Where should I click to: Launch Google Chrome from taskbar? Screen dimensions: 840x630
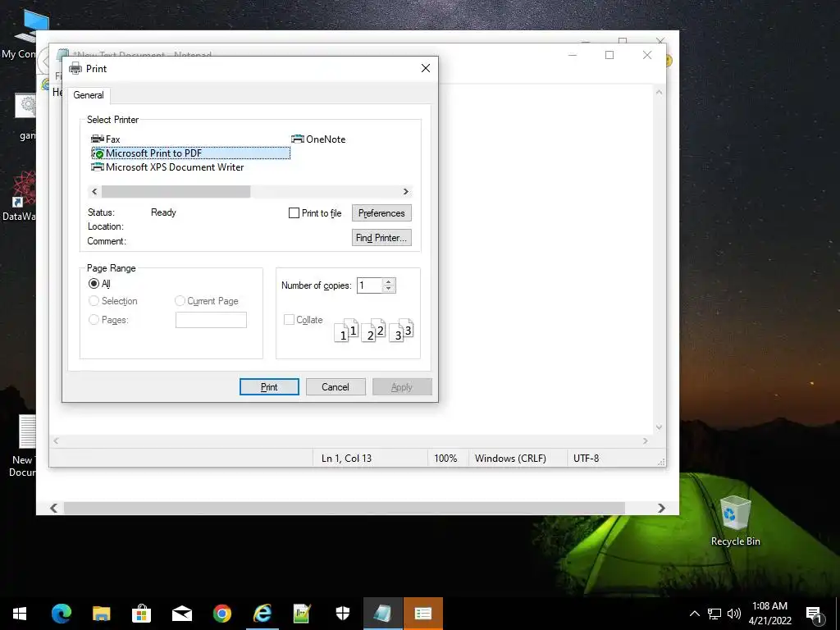[222, 614]
